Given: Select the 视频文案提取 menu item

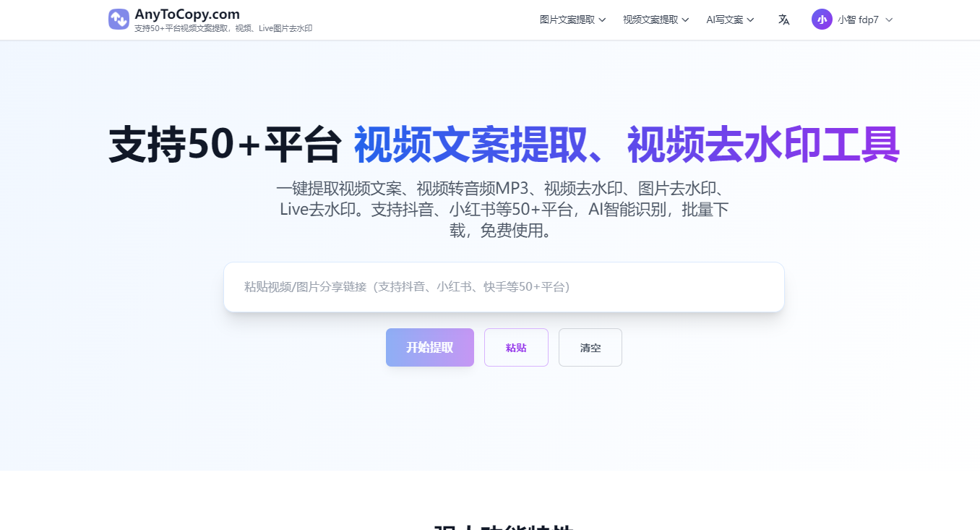Looking at the screenshot, I should [650, 20].
